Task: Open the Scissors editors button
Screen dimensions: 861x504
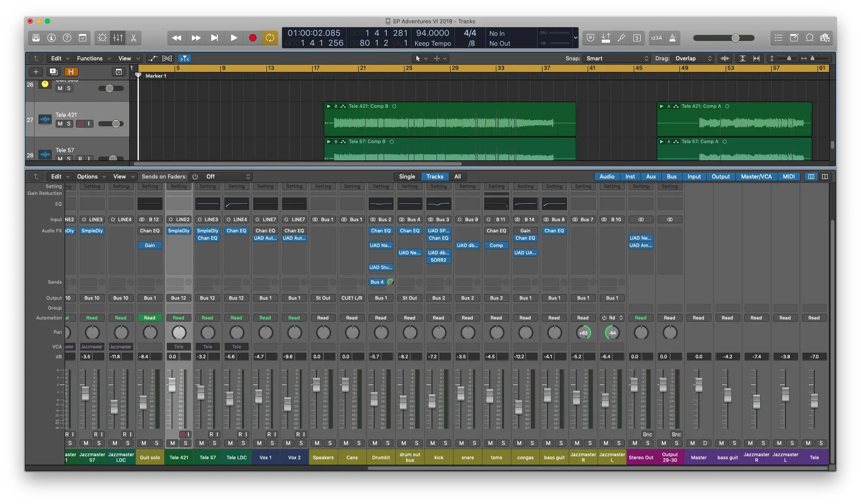Action: click(134, 38)
